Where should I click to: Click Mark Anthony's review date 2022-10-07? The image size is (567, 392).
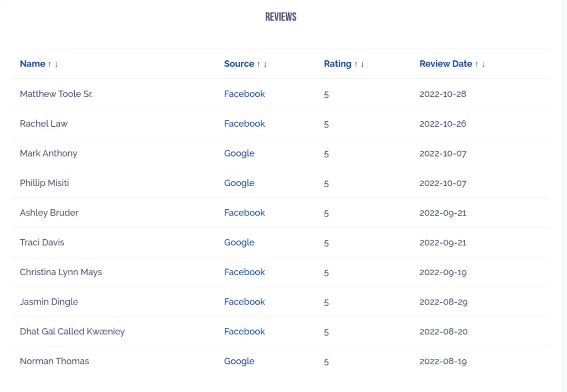442,153
